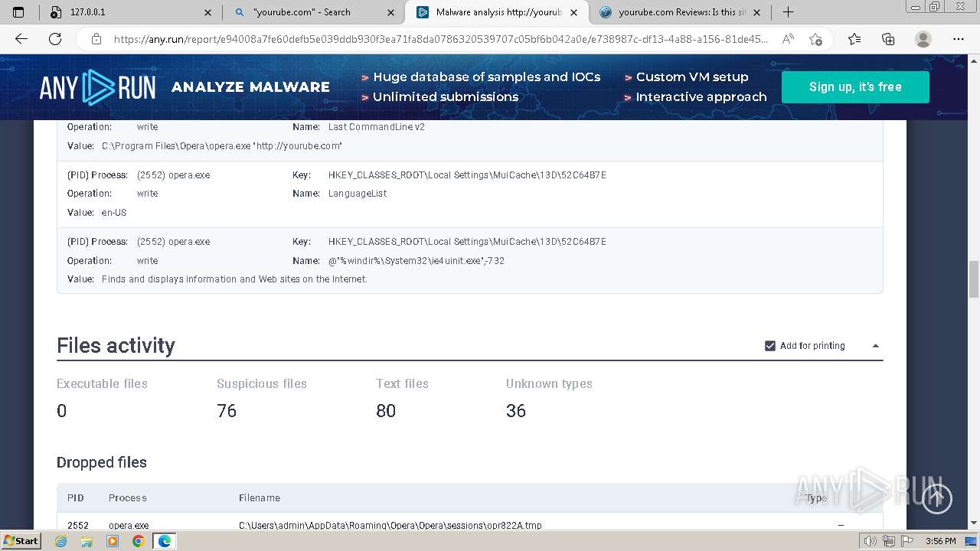Open the Read aloud icon in address bar

click(787, 39)
